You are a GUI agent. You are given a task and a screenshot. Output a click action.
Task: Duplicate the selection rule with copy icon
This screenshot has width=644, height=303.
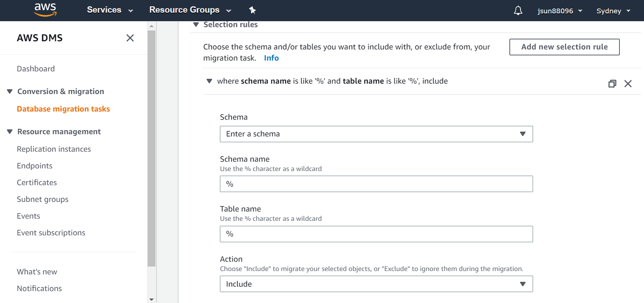pyautogui.click(x=612, y=84)
